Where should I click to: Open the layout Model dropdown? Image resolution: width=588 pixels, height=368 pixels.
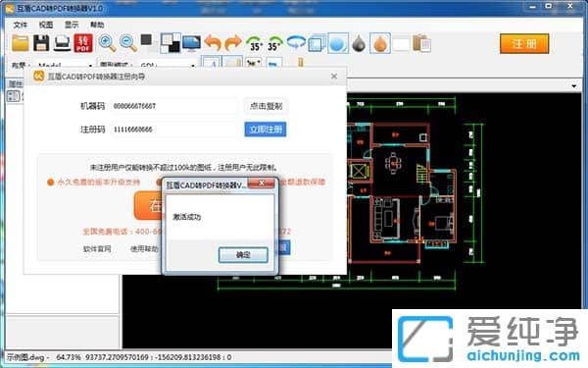(64, 65)
